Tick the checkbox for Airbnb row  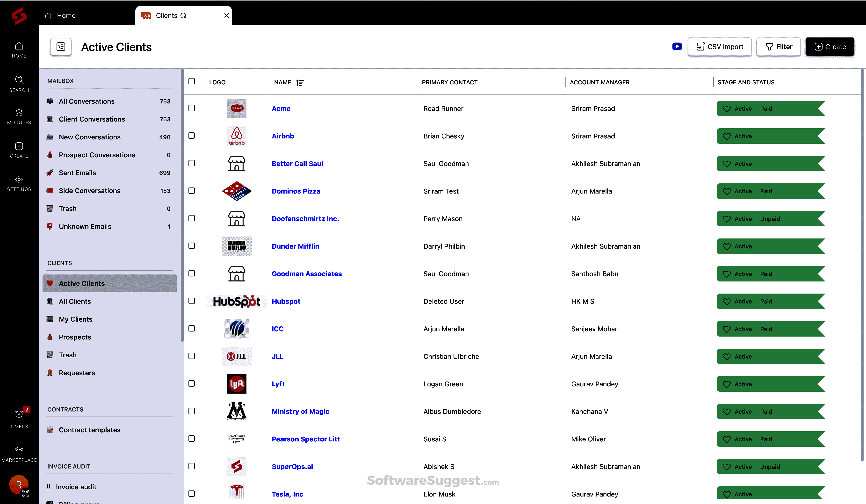(x=192, y=136)
